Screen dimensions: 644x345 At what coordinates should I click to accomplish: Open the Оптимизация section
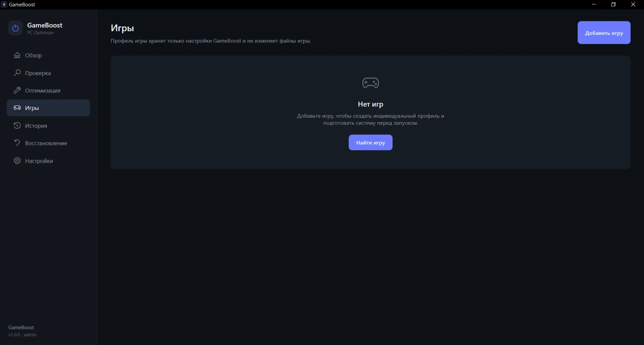pos(48,90)
